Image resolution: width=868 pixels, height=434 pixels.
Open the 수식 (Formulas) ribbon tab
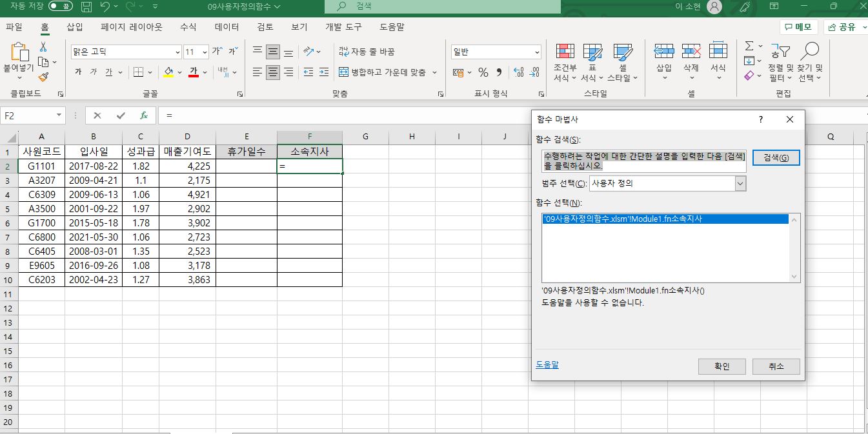(188, 27)
